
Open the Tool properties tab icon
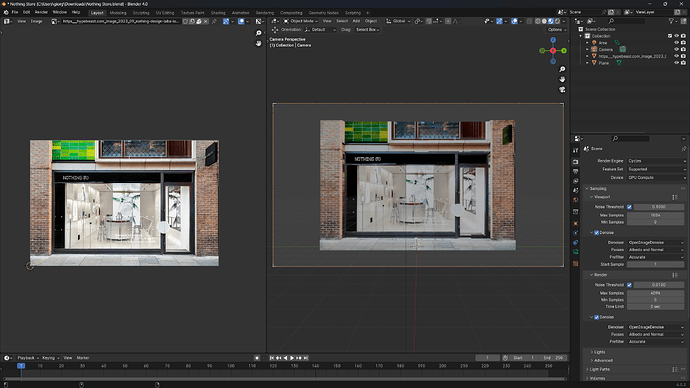click(576, 151)
